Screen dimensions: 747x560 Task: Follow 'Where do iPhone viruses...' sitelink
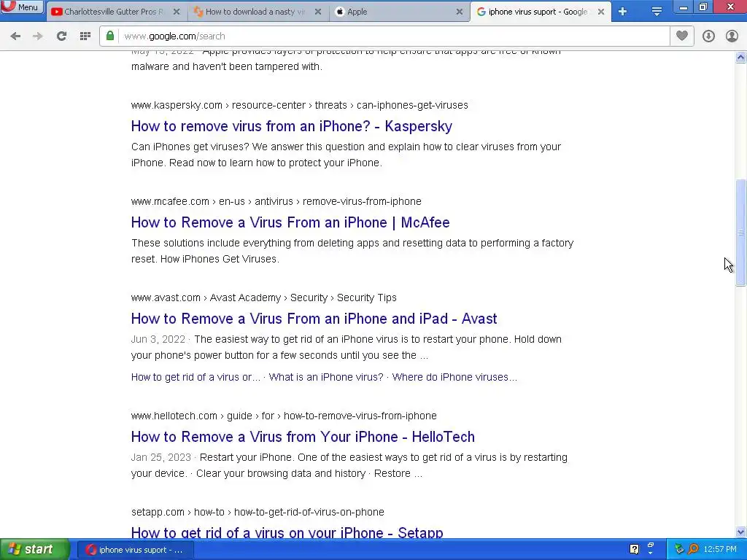pos(454,377)
